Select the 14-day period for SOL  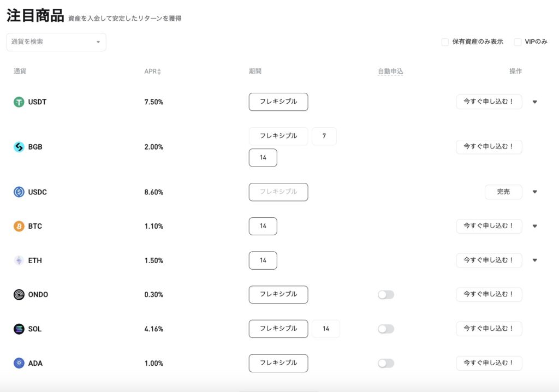point(326,329)
